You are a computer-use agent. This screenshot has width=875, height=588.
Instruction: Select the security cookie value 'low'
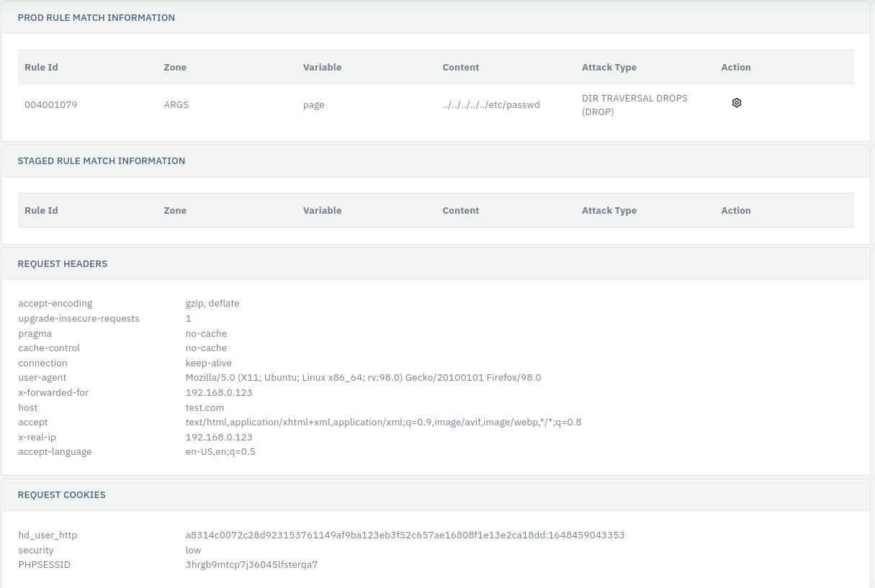[x=193, y=551]
